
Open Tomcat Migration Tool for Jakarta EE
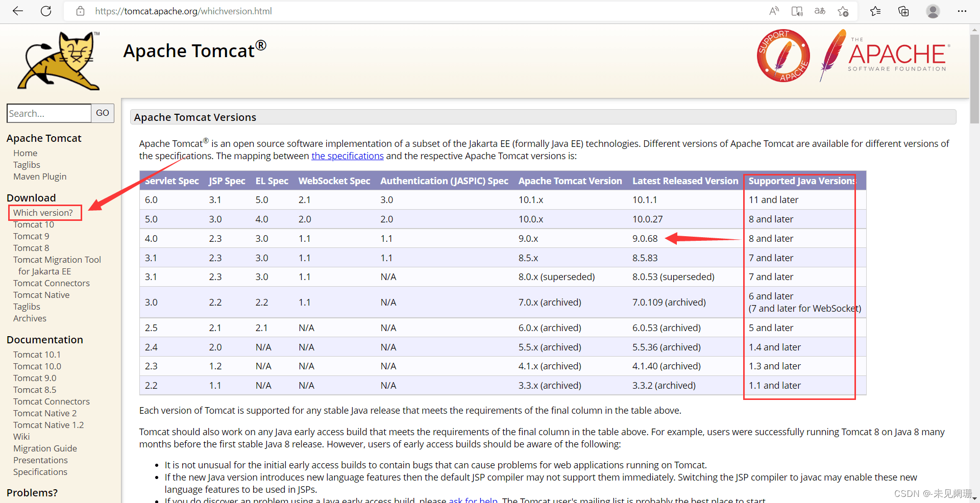57,265
